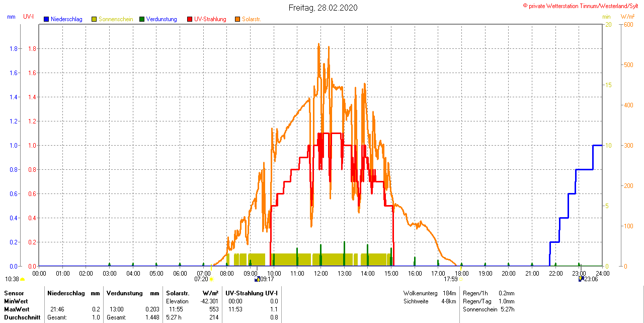Click the solar radiation peak near 12:00
The width and height of the screenshot is (644, 323).
click(318, 45)
